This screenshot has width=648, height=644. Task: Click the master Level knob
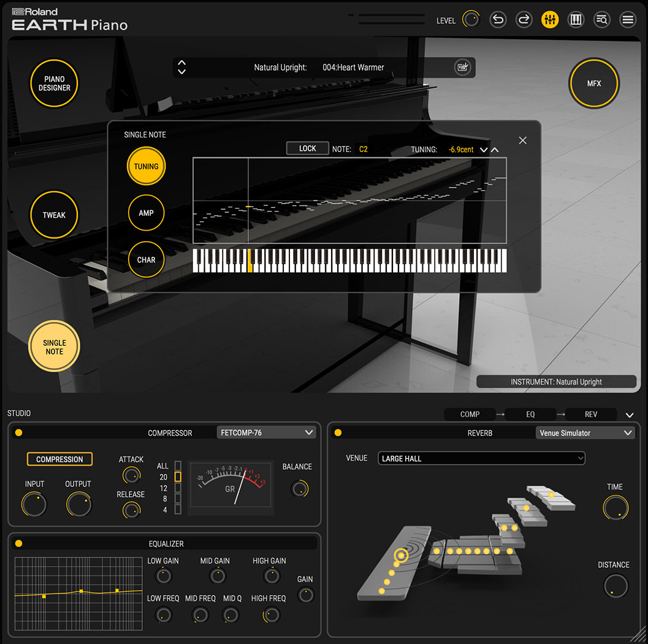471,20
